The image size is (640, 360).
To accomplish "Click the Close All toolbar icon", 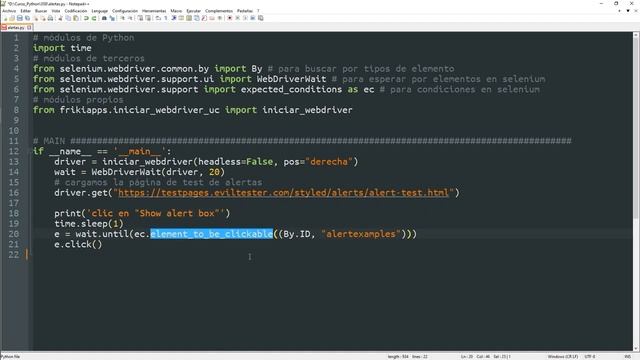I will tap(44, 18).
